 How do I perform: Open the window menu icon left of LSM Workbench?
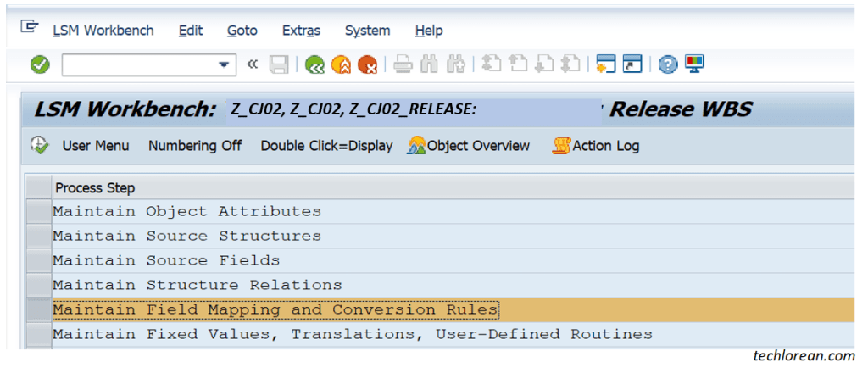click(30, 26)
